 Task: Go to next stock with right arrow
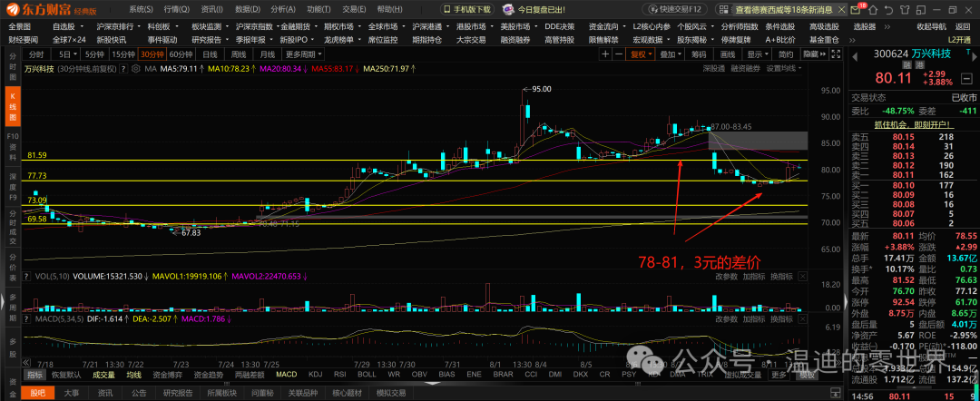pos(975,55)
